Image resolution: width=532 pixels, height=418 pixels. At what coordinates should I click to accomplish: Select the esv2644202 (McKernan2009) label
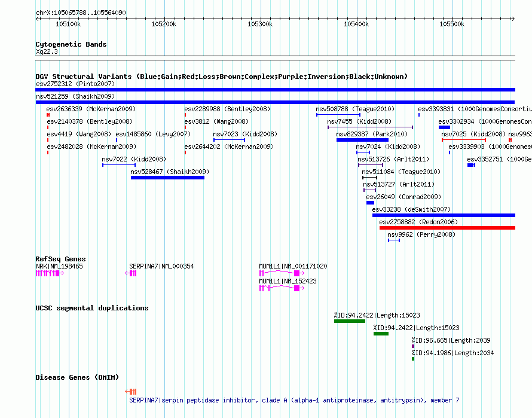tap(229, 147)
